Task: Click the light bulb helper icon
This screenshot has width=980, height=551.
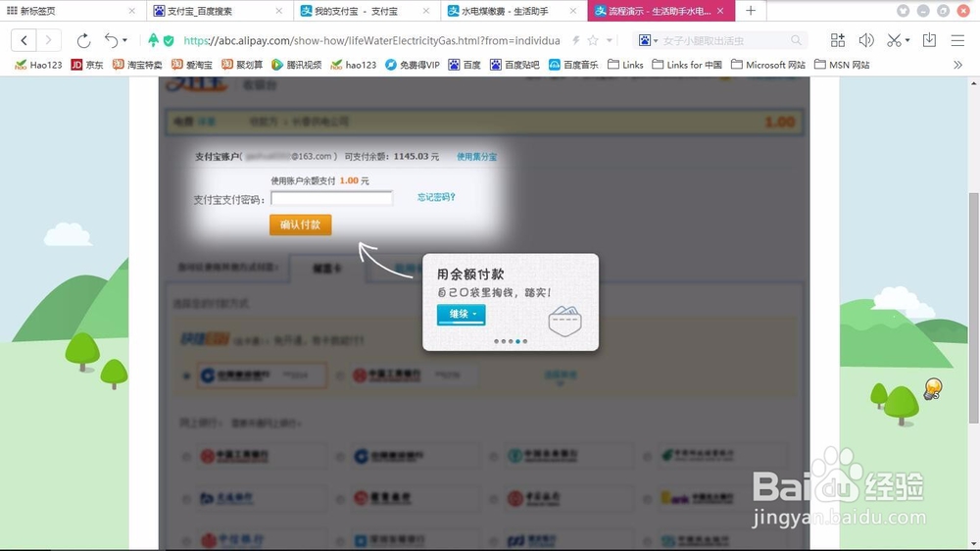Action: pos(933,389)
